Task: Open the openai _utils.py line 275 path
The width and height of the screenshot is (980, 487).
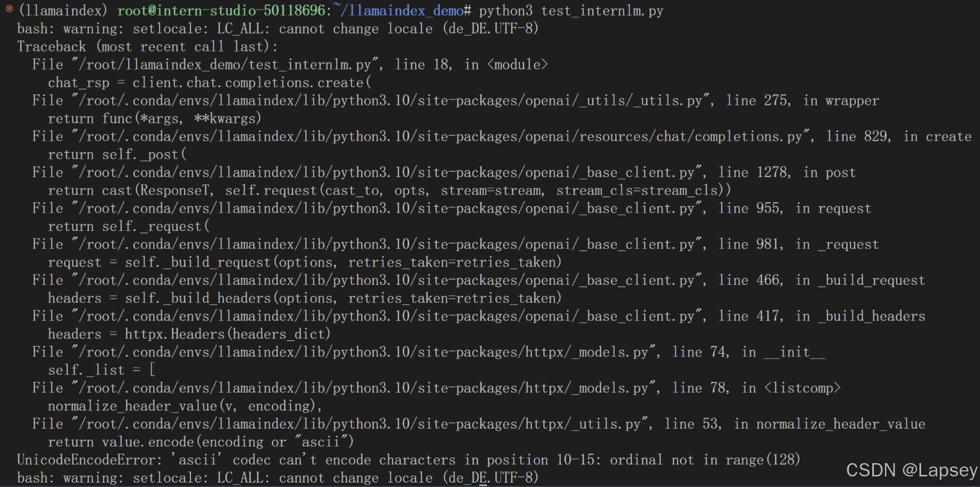Action: click(x=390, y=101)
